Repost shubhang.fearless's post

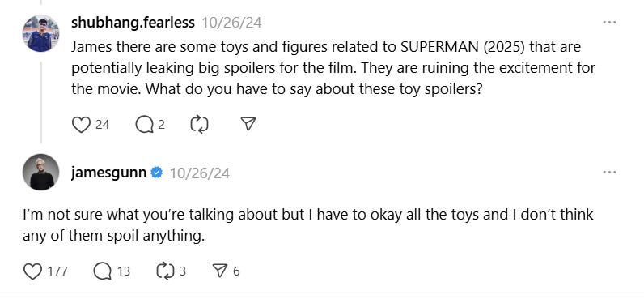tap(200, 125)
